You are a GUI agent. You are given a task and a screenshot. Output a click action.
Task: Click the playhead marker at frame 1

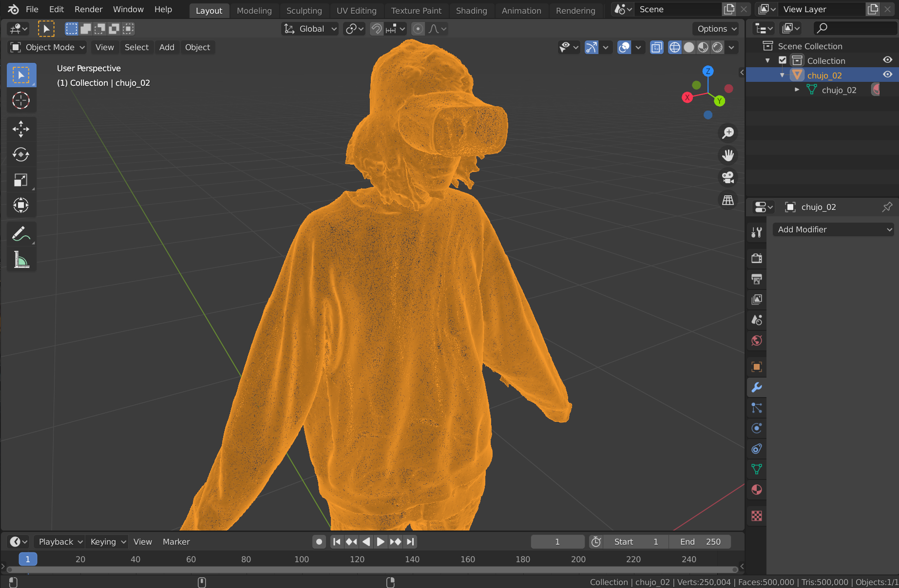28,559
